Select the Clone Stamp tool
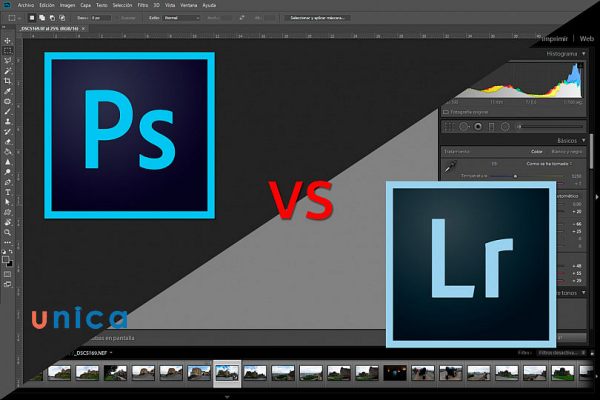This screenshot has height=400, width=600. tap(8, 121)
